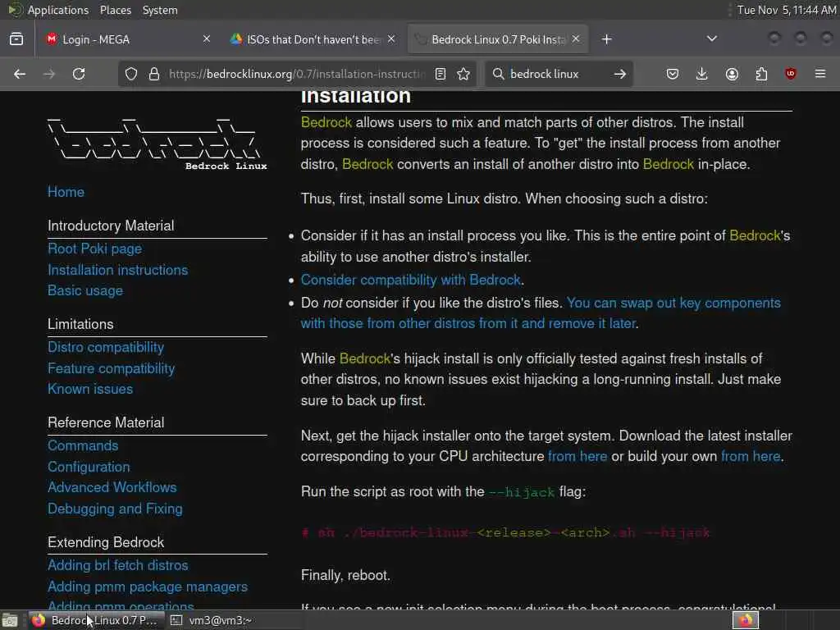Open the Basic usage link
This screenshot has height=630, width=840.
click(x=85, y=291)
